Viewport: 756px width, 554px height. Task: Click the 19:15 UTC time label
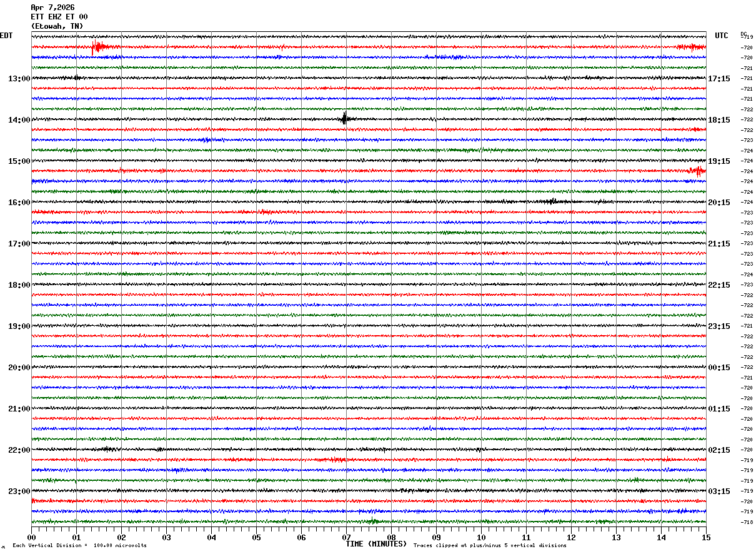(x=719, y=161)
